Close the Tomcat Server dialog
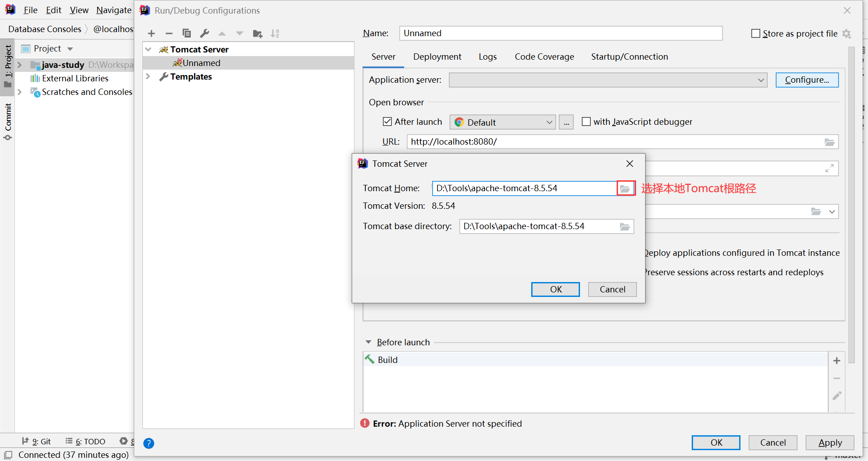Image resolution: width=868 pixels, height=461 pixels. [630, 164]
